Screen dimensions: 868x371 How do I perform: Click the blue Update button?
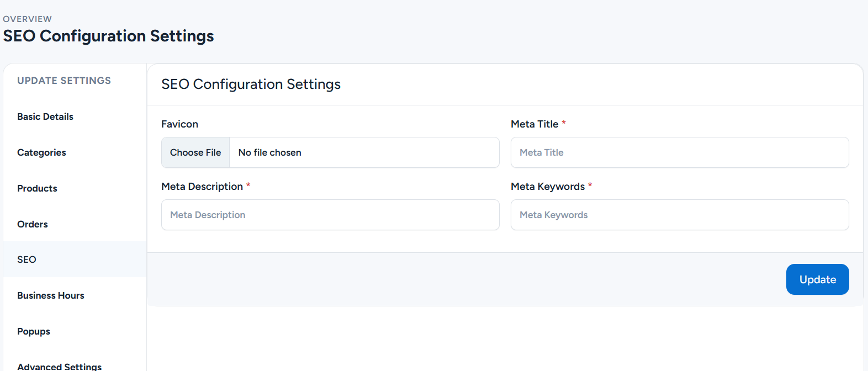pyautogui.click(x=817, y=279)
